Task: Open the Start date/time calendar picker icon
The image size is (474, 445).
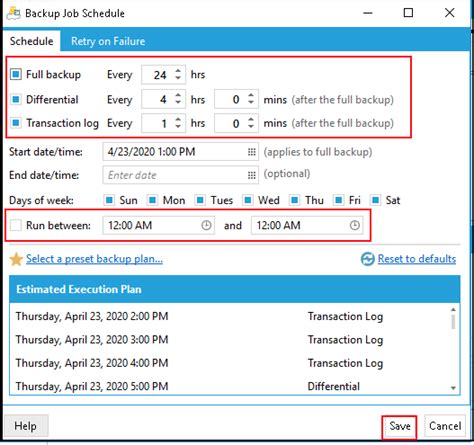Action: (x=252, y=152)
